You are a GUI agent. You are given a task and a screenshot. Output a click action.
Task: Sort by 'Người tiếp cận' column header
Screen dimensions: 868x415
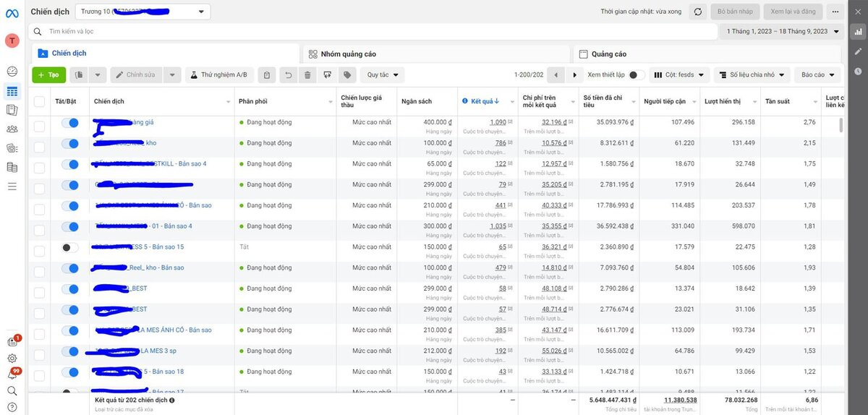[665, 101]
